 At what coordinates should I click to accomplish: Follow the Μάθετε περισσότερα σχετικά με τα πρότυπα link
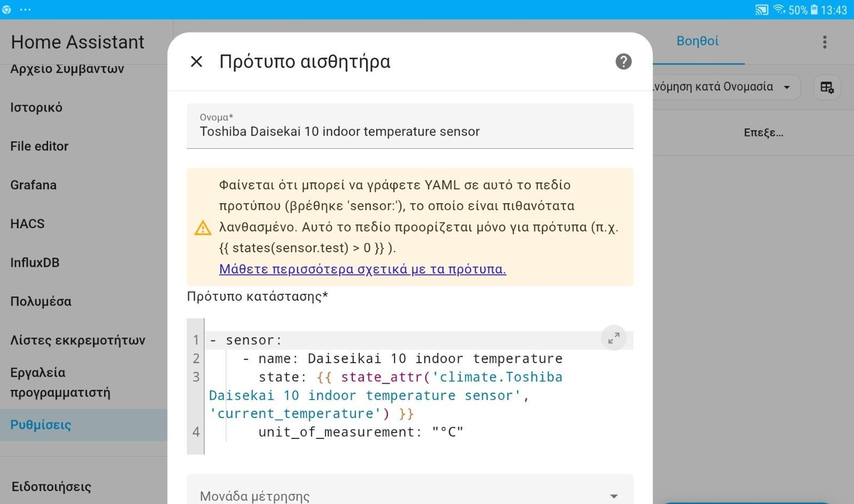coord(362,269)
